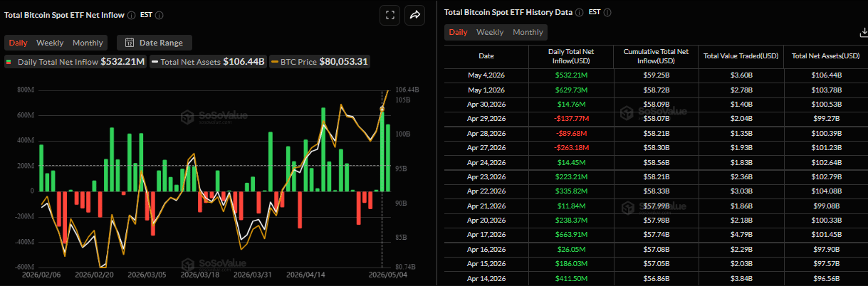
Task: Switch chart to Weekly view
Action: tap(50, 43)
